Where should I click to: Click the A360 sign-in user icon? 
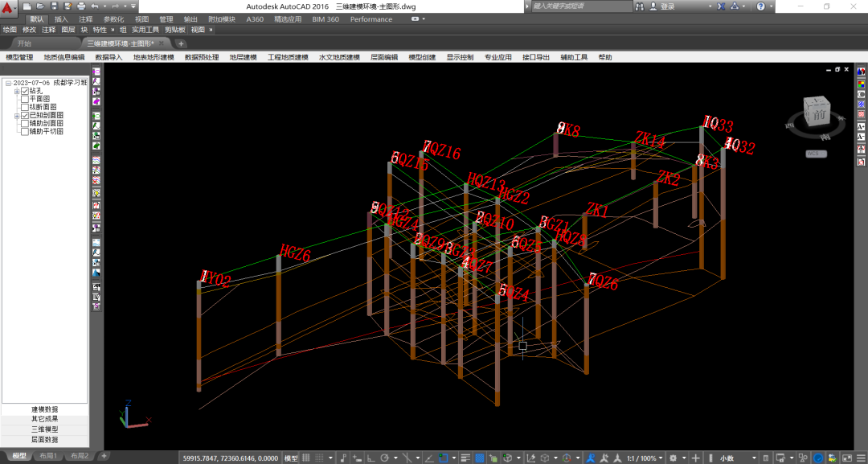[653, 6]
